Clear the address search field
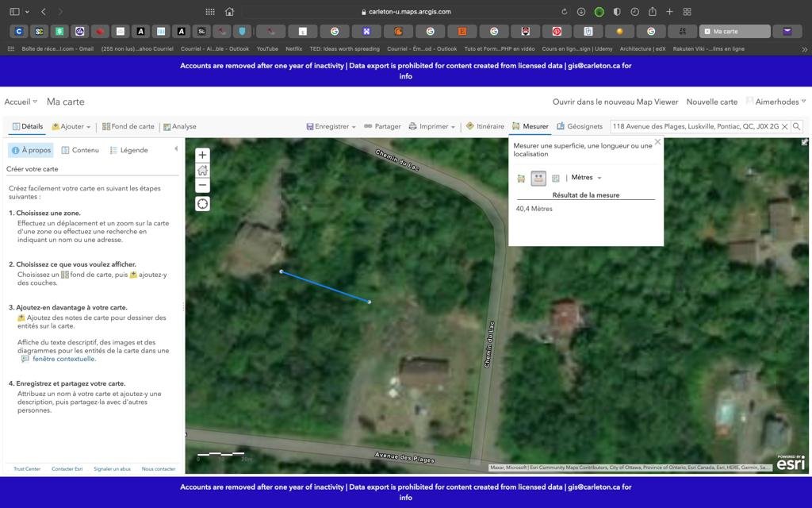 point(785,126)
